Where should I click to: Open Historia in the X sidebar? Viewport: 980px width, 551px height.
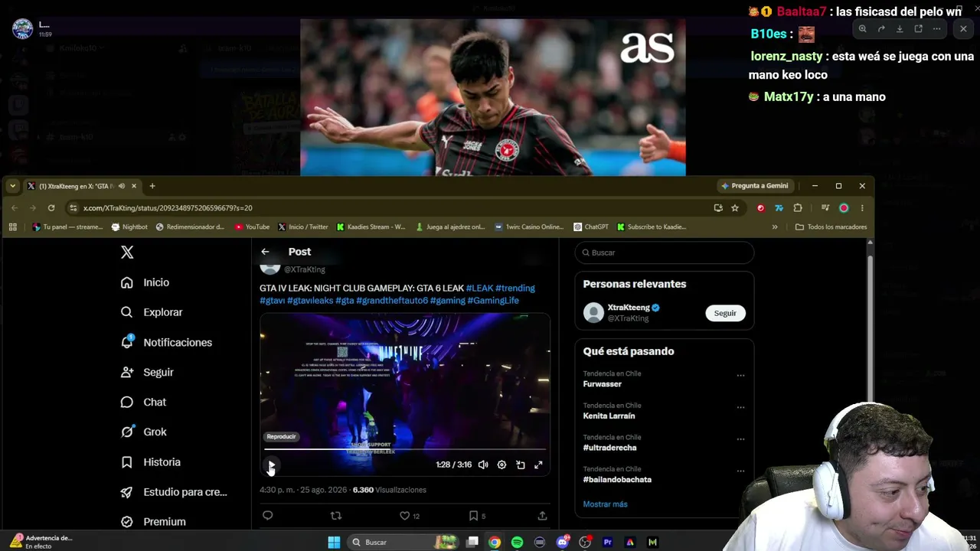pos(150,462)
